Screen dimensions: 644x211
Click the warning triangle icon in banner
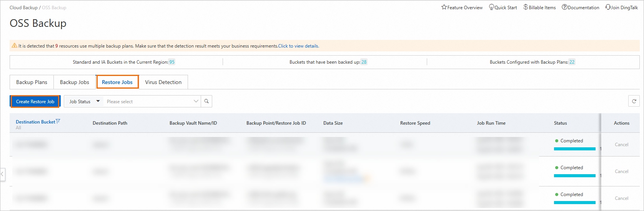coord(15,46)
